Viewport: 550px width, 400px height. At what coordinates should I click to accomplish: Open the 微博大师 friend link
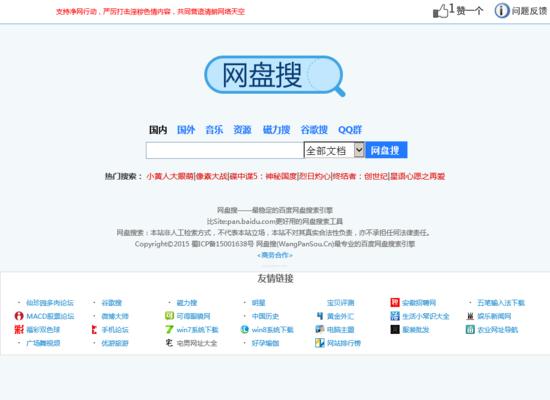tap(115, 316)
